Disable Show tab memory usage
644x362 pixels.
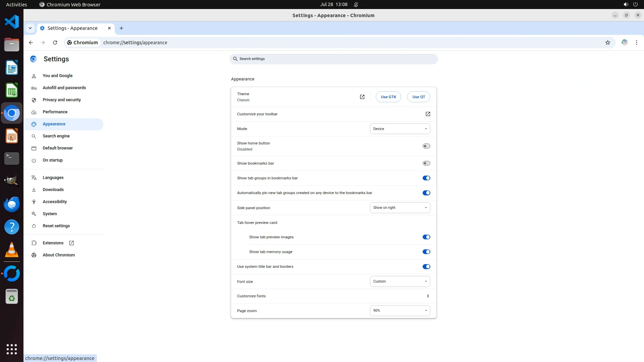pyautogui.click(x=426, y=252)
